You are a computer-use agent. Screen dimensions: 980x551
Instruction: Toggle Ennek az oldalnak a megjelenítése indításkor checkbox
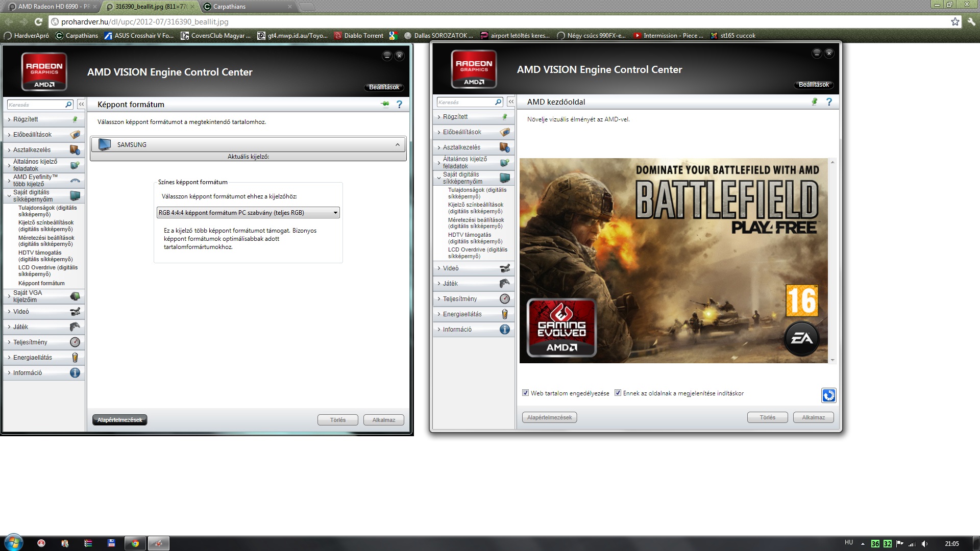618,393
